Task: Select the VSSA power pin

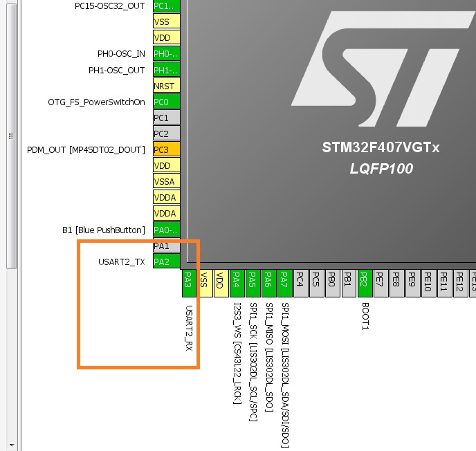Action: coord(166,181)
